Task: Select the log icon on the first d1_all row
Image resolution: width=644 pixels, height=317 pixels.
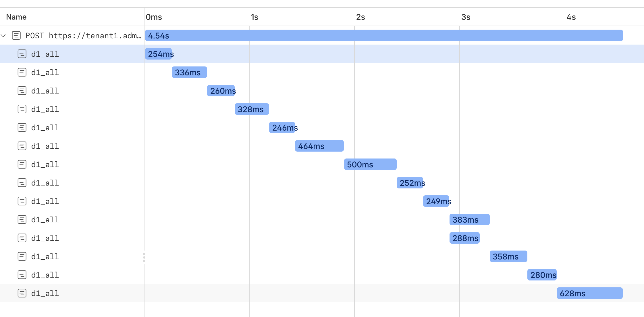Action: tap(22, 54)
